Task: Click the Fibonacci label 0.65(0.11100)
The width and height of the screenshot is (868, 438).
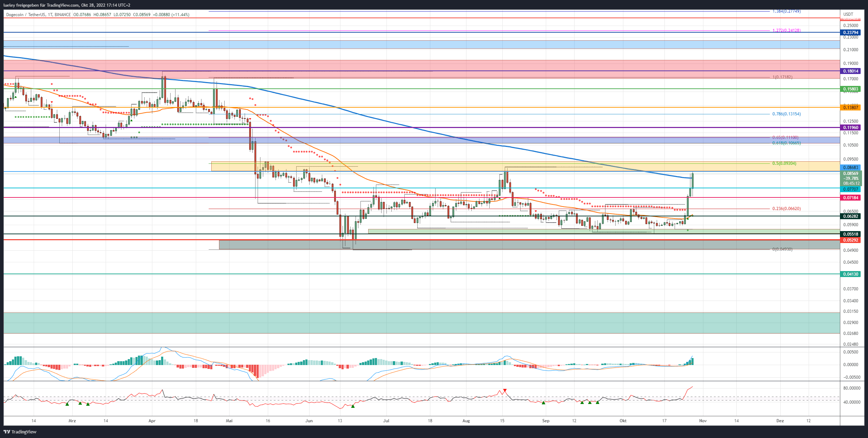Action: click(785, 138)
